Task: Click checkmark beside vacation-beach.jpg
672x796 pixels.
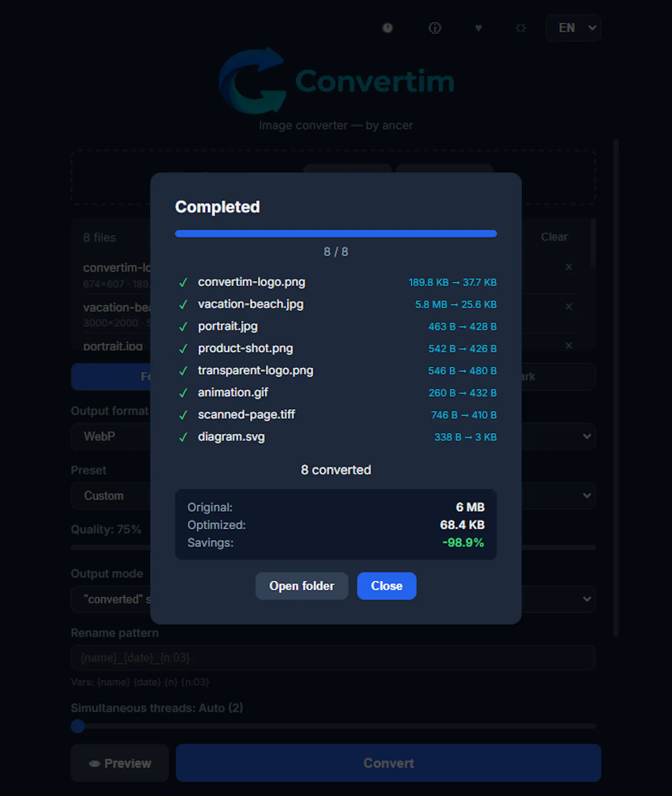Action: pos(183,305)
